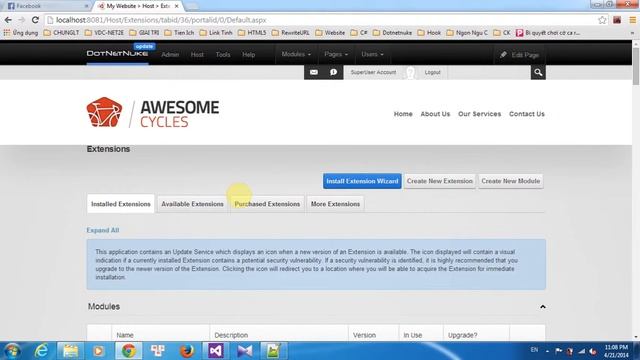
Task: Click the taskbar clock and date
Action: click(x=616, y=351)
